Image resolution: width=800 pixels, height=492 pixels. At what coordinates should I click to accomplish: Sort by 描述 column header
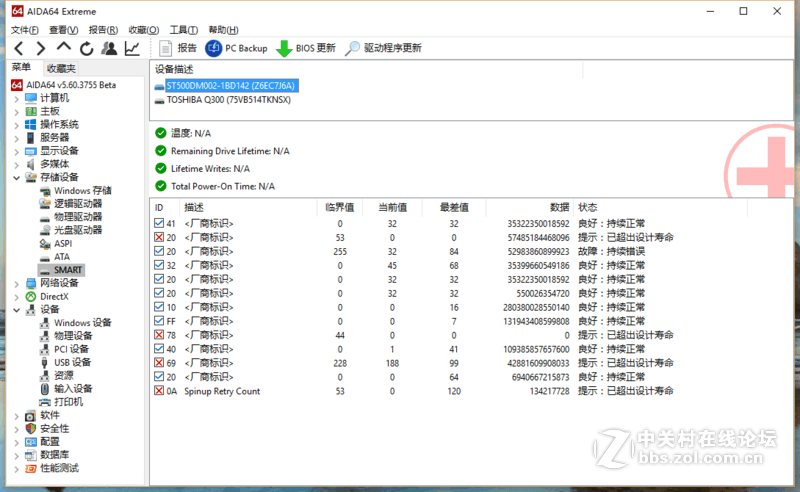point(248,207)
